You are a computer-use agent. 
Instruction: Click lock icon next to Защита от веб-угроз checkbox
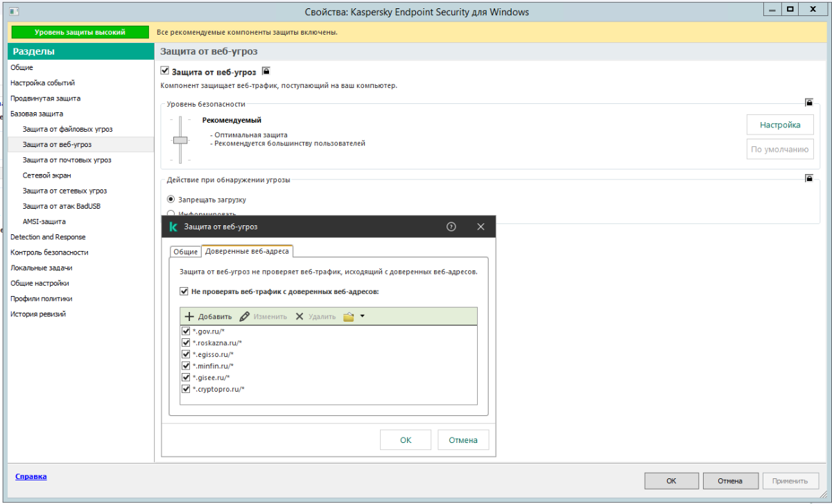coord(266,71)
